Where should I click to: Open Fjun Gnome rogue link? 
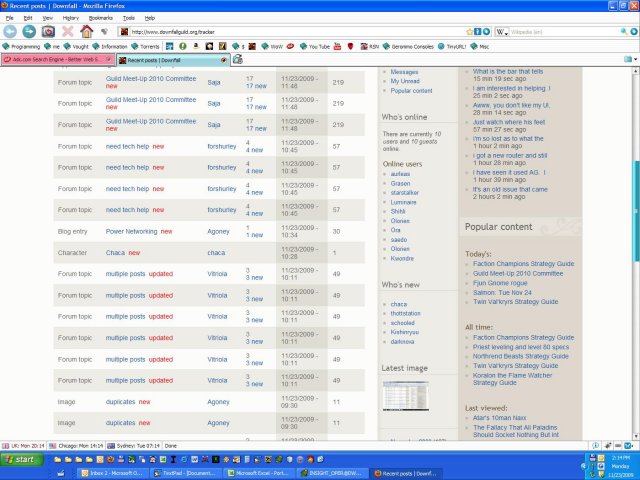(500, 283)
